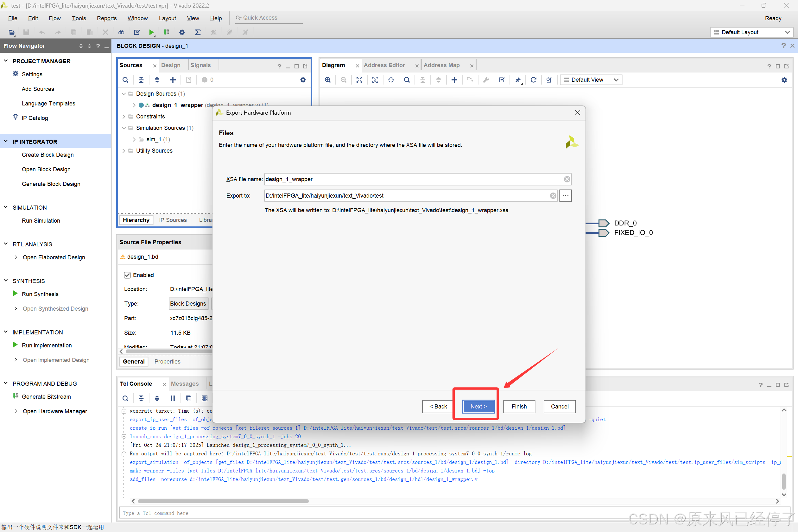Click the Sources panel settings gear
Viewport: 798px width, 532px height.
(303, 80)
